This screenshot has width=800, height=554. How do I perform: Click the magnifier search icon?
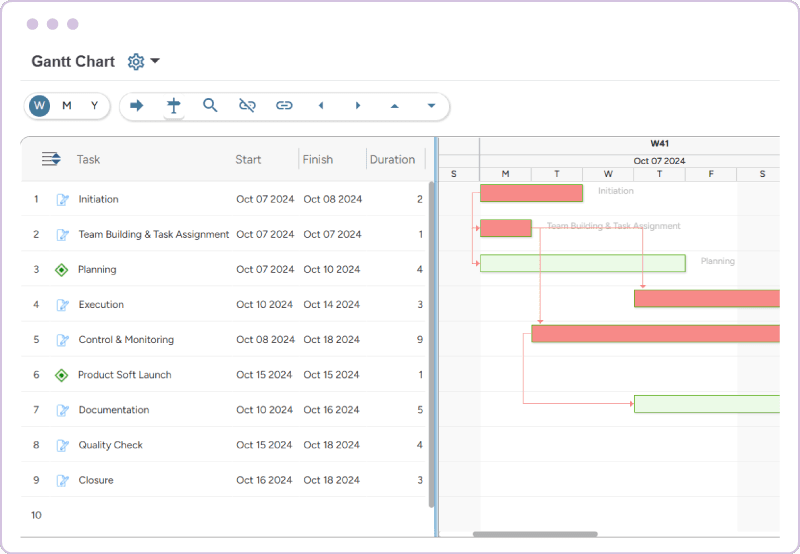210,106
